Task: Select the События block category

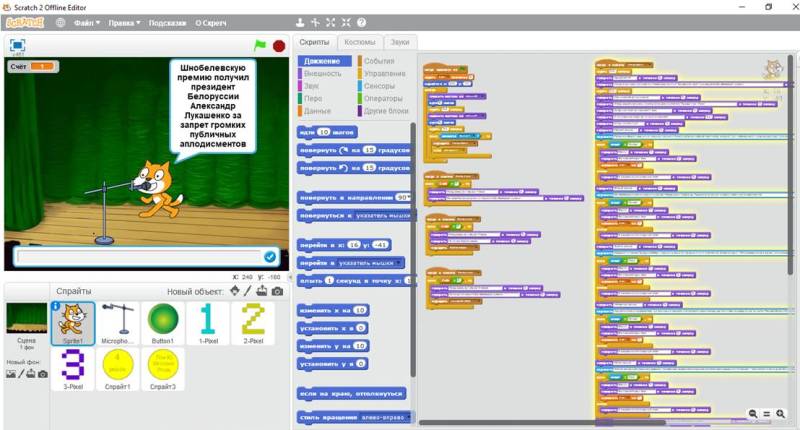Action: point(379,61)
